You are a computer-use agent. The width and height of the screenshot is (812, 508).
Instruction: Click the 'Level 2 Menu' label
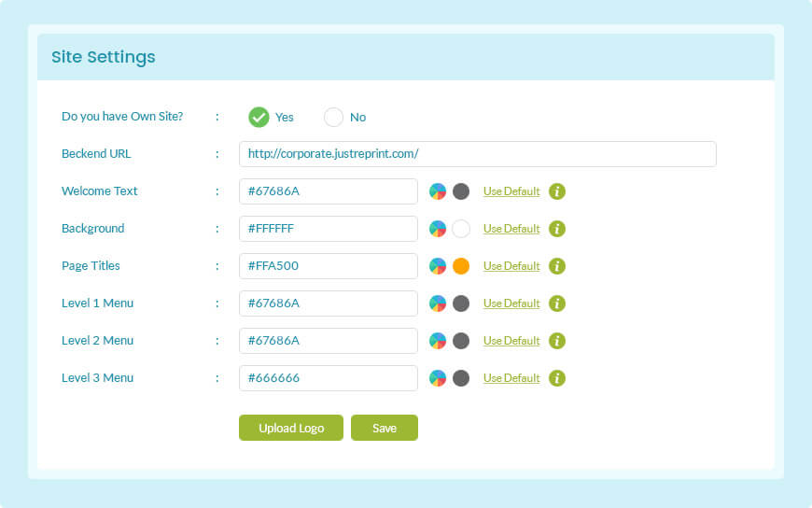[x=97, y=341]
